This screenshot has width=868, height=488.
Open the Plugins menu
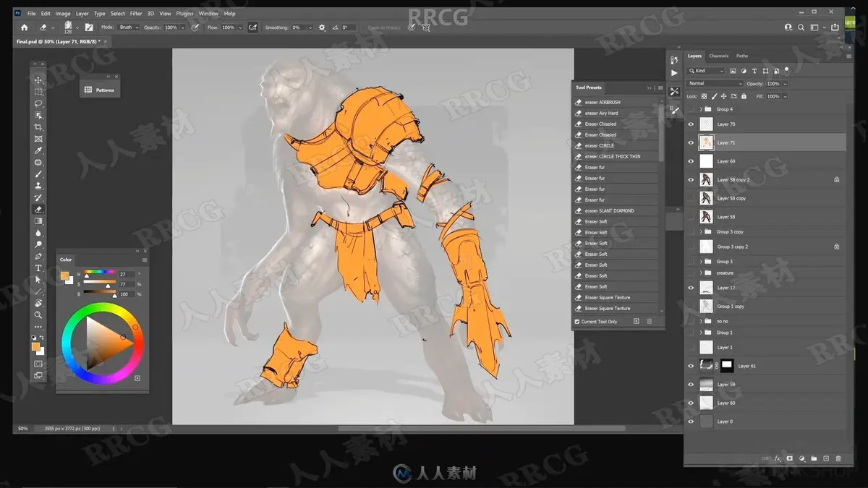(184, 14)
